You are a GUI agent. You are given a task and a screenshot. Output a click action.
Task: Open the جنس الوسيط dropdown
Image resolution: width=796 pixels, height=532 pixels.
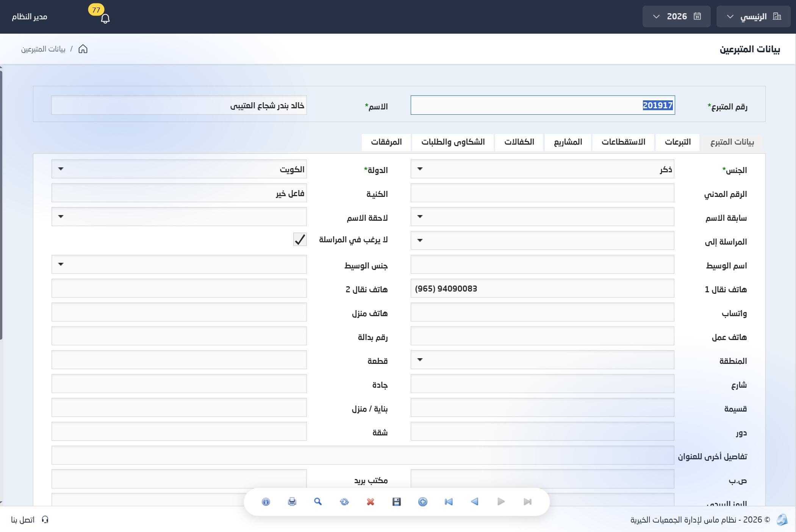pyautogui.click(x=179, y=264)
